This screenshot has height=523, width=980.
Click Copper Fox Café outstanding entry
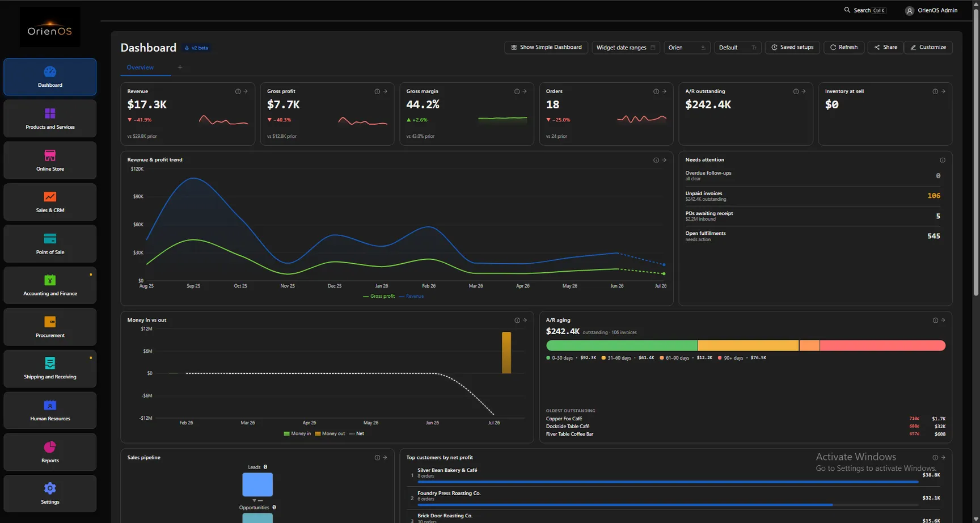coord(746,419)
